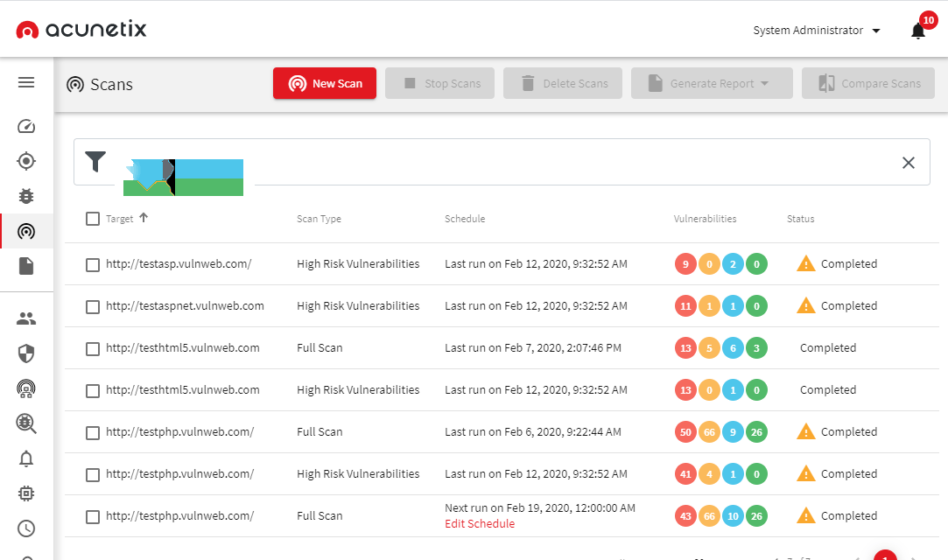This screenshot has height=560, width=948.
Task: Click 'High Risk Vulnerabilities' in testasp row
Action: tap(358, 264)
